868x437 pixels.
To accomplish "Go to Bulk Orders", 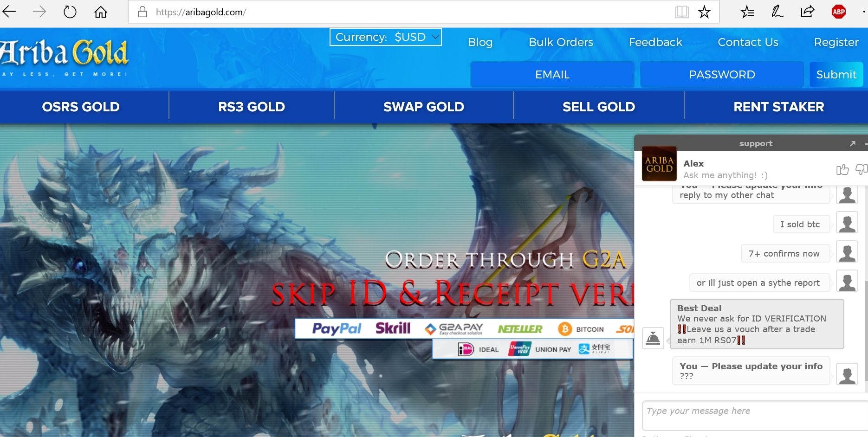I will (561, 42).
